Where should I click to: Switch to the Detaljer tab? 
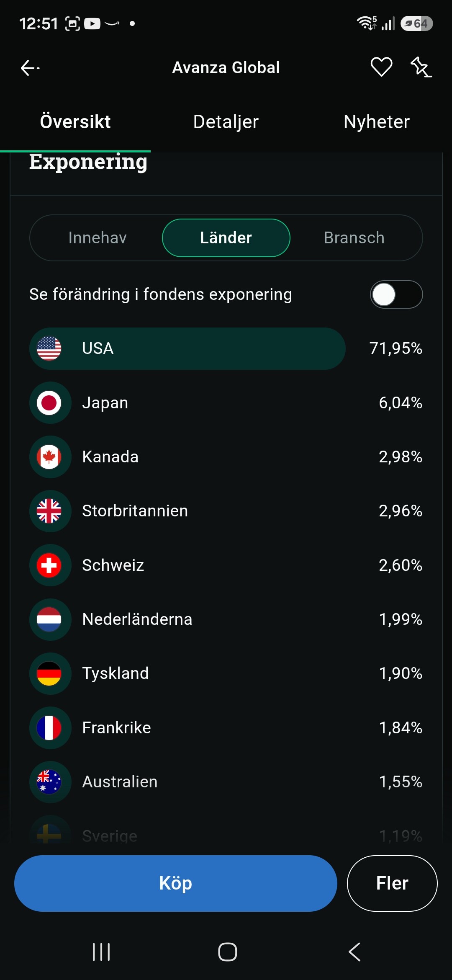[x=226, y=122]
